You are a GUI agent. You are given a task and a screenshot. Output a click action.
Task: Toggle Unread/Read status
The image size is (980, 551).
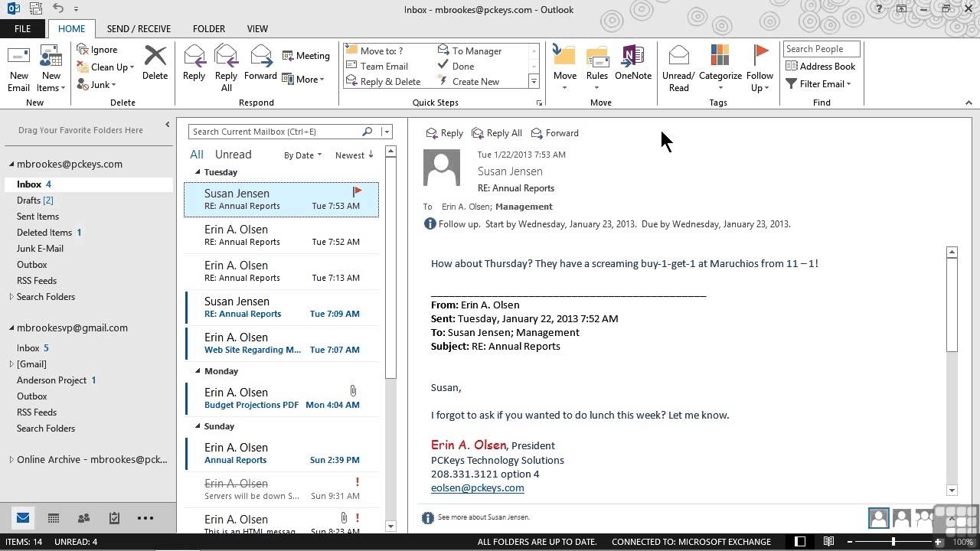[x=678, y=68]
